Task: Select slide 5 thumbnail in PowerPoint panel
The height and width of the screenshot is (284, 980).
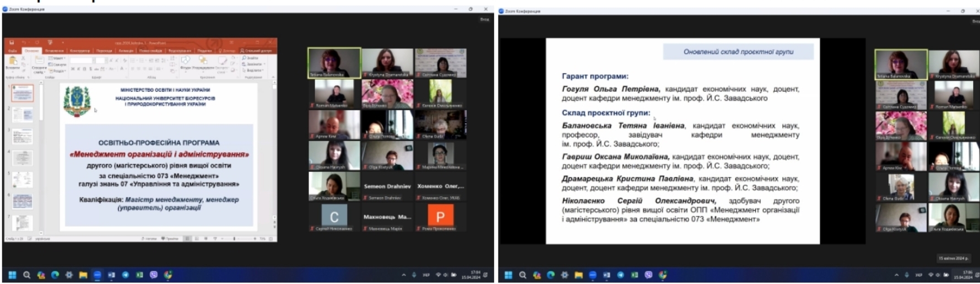Action: pyautogui.click(x=23, y=179)
